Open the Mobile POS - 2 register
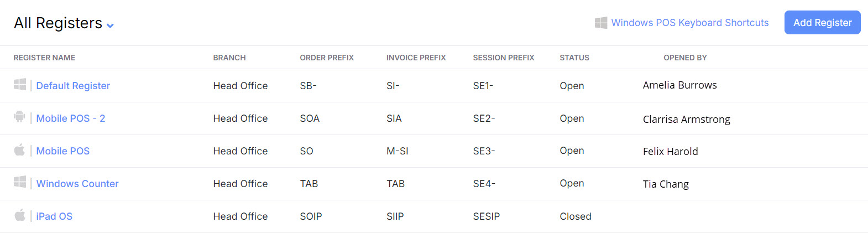The image size is (868, 238). pos(71,118)
